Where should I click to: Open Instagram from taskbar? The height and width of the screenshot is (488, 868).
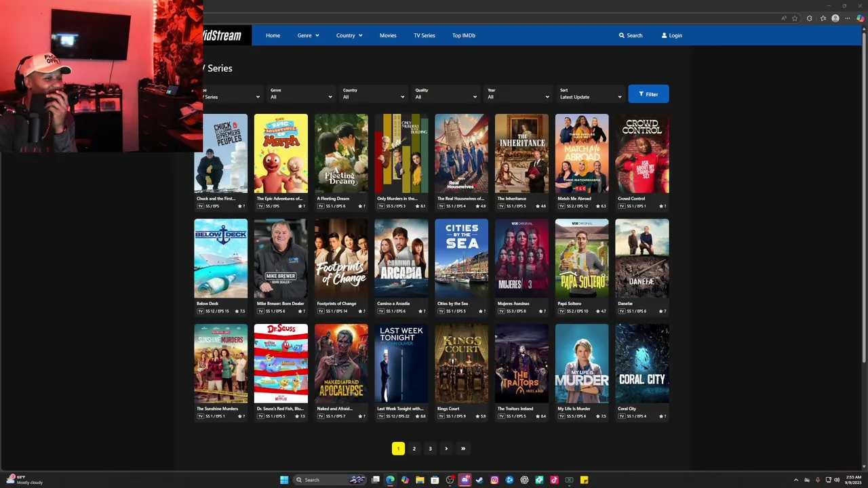(x=494, y=480)
